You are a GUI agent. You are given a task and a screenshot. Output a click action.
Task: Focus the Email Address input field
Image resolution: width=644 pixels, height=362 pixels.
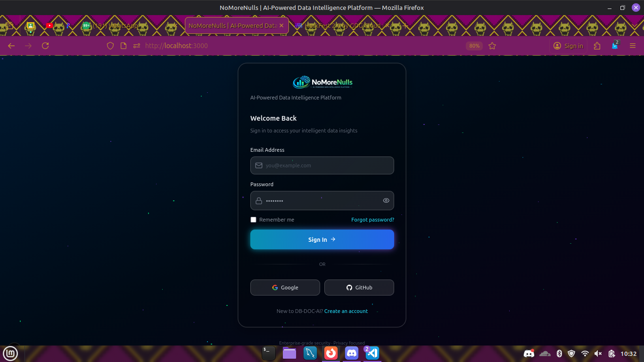(322, 165)
